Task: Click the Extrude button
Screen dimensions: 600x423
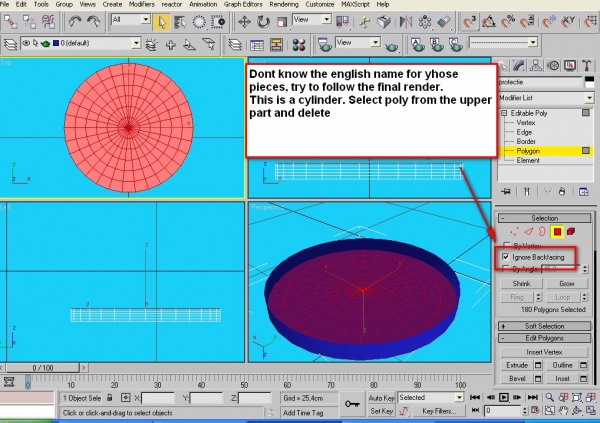Action: click(x=517, y=365)
